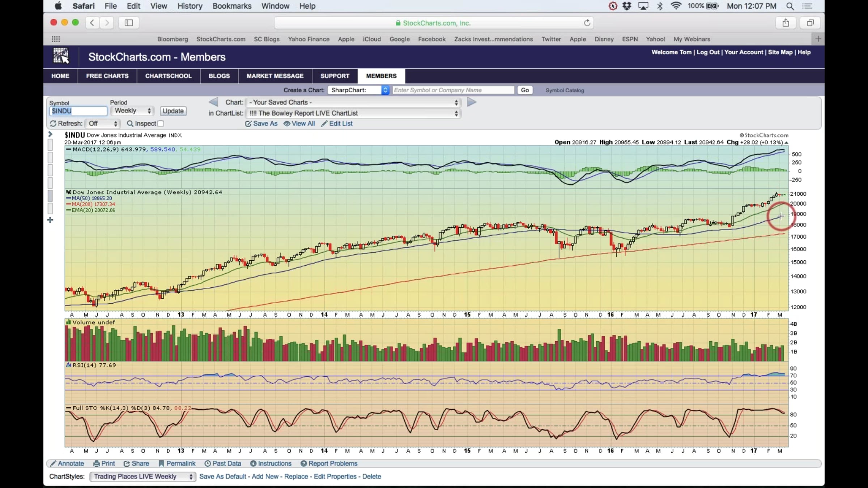
Task: Go to next saved chart arrow
Action: click(472, 102)
